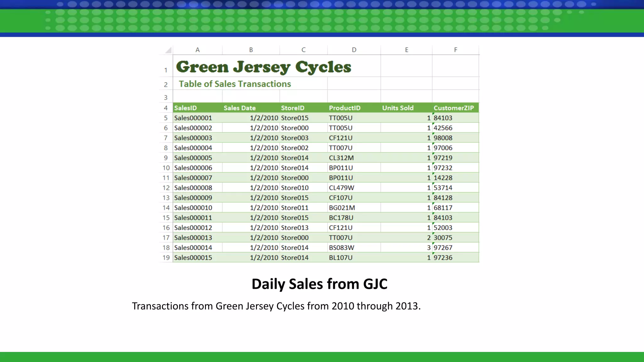Select column B header
The width and height of the screenshot is (644, 362).
[251, 50]
